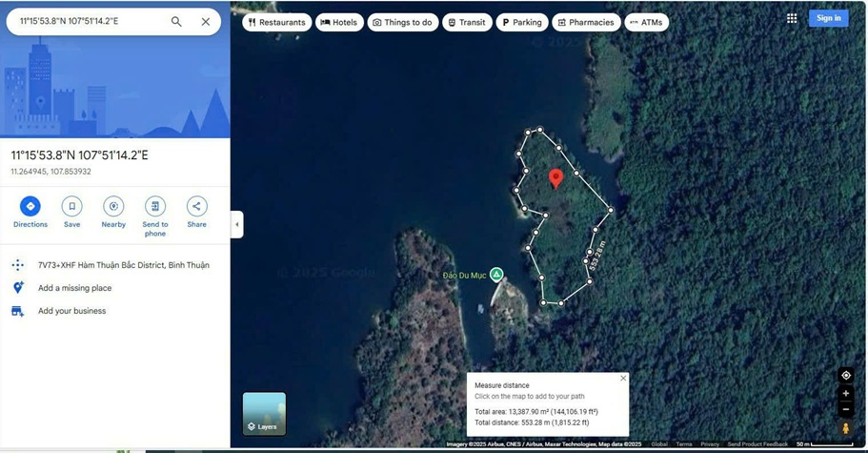Screen dimensions: 868x453
Task: Click Add your business
Action: [x=72, y=311]
